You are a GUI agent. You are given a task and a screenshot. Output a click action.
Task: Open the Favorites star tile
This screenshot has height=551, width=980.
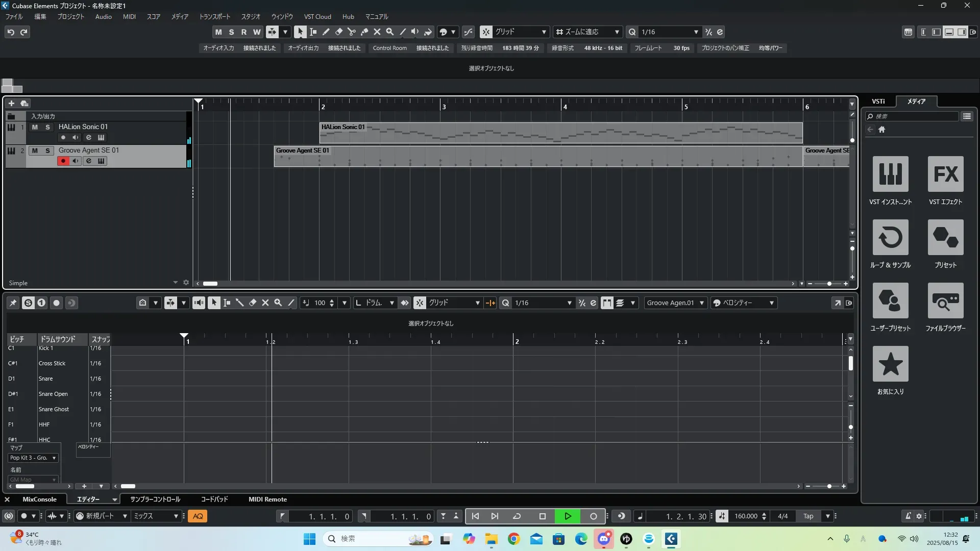tap(890, 364)
